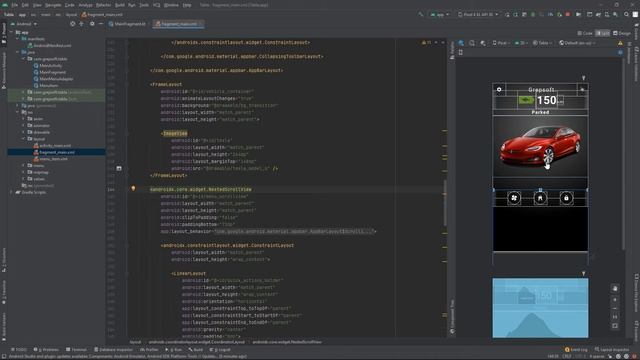640x360 pixels.
Task: Open the Logcat tool window button
Action: coord(220,350)
